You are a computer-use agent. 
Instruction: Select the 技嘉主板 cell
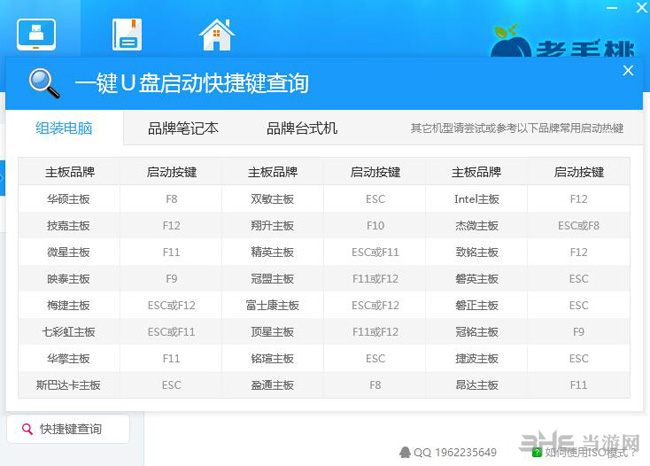pos(68,226)
